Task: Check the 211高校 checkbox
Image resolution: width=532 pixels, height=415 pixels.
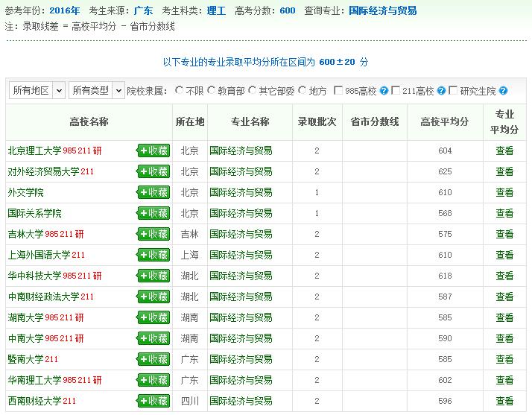Action: [x=395, y=90]
